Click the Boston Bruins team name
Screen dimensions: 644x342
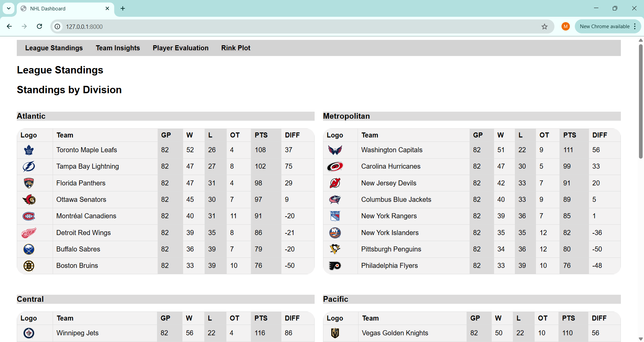pos(77,266)
